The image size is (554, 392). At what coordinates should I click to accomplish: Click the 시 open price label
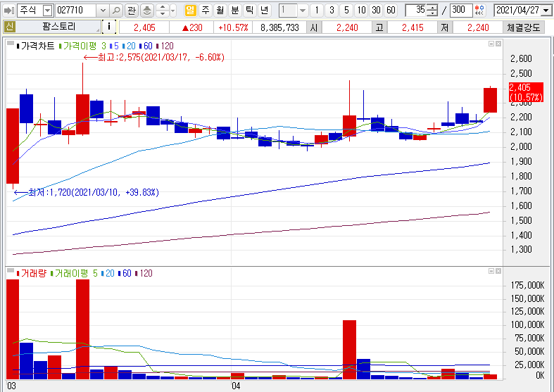coord(314,27)
